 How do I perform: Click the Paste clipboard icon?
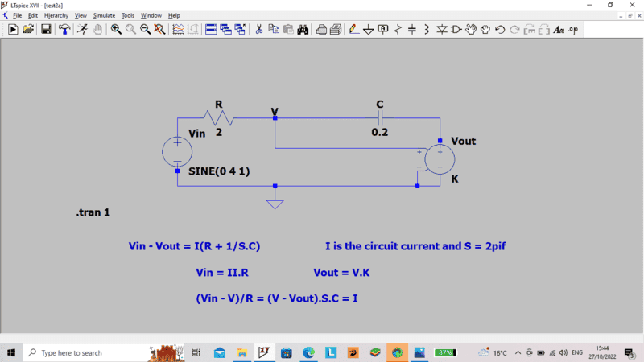pyautogui.click(x=288, y=30)
